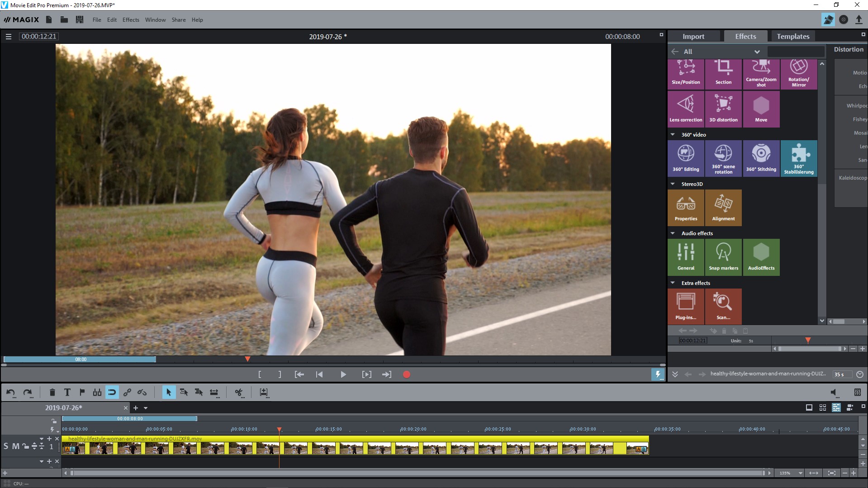Toggle Solo on track 1
Image resolution: width=868 pixels, height=488 pixels.
(x=6, y=446)
